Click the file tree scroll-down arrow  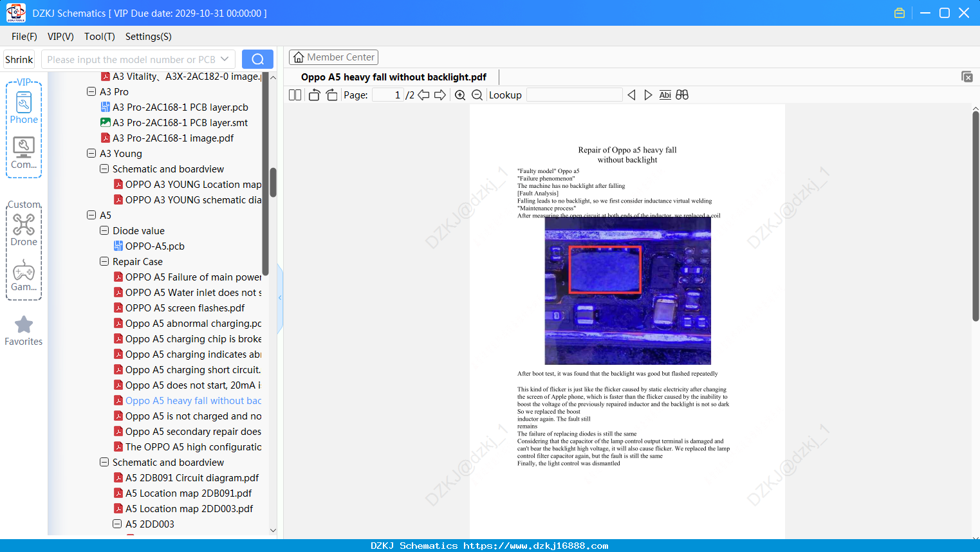click(x=273, y=530)
